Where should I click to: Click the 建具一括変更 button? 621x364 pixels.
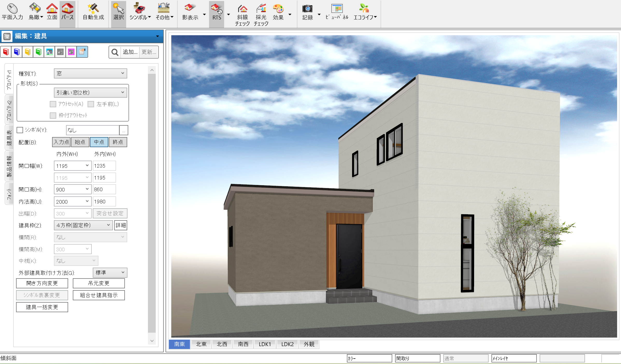pos(42,307)
